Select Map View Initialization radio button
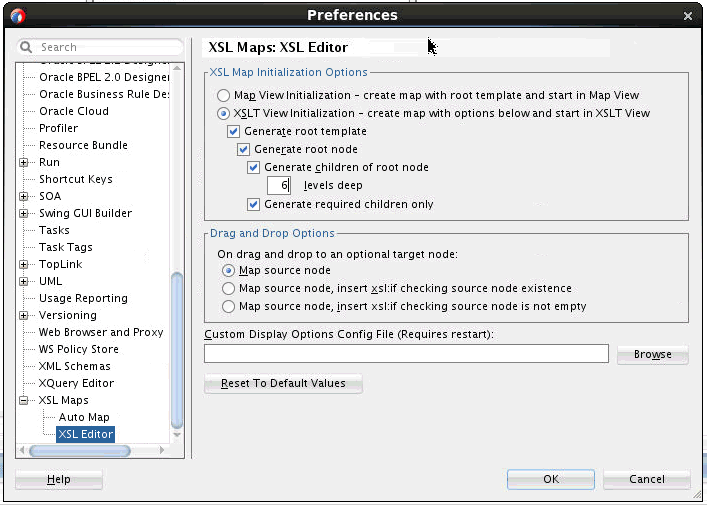Viewport: 707px width, 505px height. [x=223, y=95]
